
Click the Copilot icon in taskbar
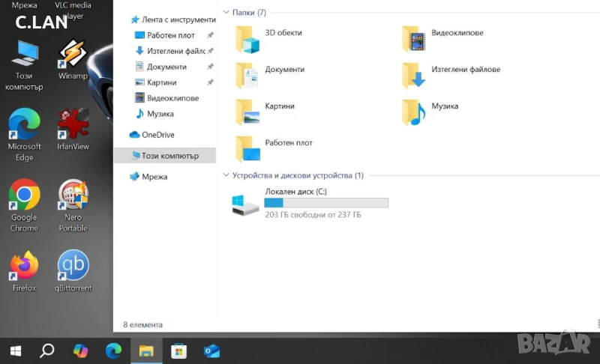(x=81, y=350)
